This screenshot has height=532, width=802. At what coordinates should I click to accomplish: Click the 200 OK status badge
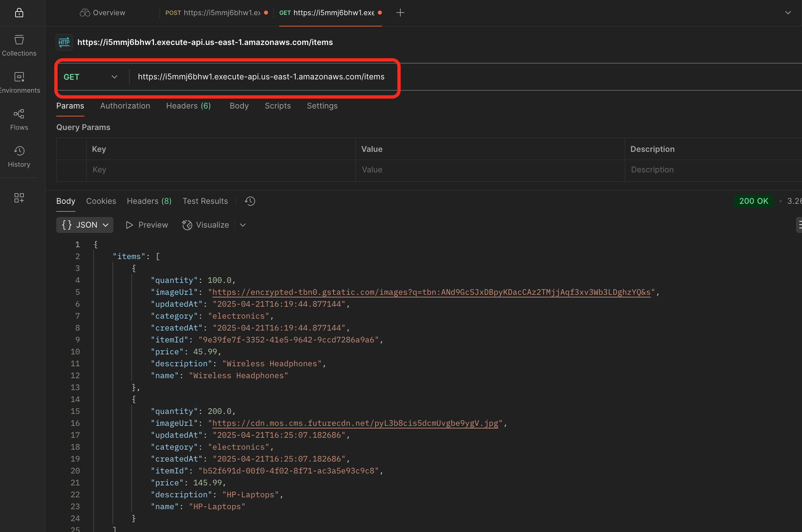tap(753, 201)
